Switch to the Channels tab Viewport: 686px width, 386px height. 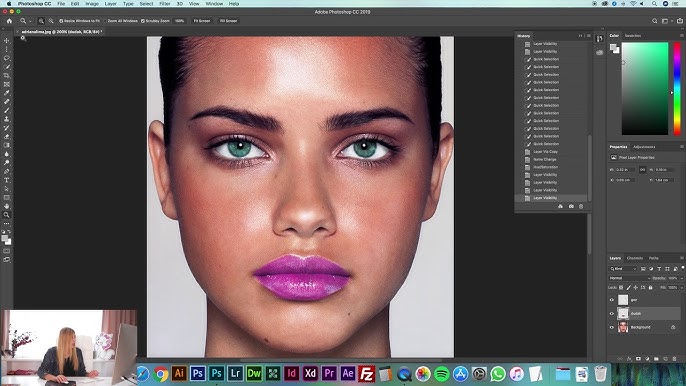(635, 258)
